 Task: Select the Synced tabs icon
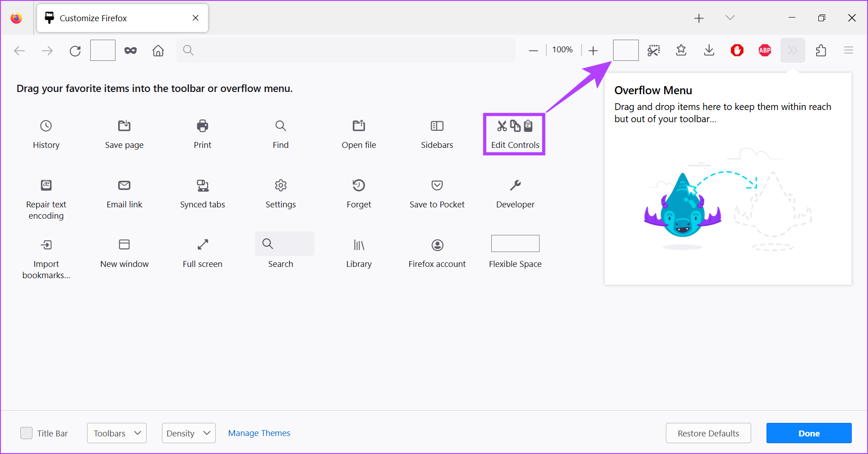[x=203, y=185]
